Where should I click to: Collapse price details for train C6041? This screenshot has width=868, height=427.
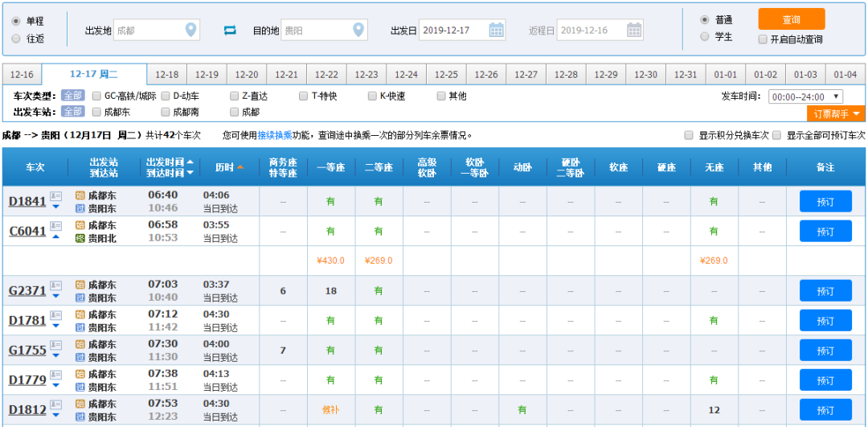(x=55, y=236)
